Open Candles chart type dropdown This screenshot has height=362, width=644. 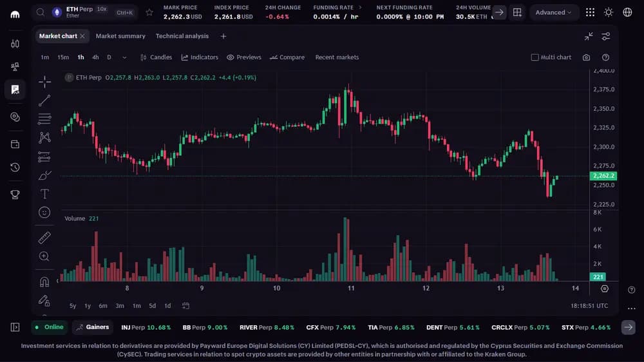tap(156, 57)
